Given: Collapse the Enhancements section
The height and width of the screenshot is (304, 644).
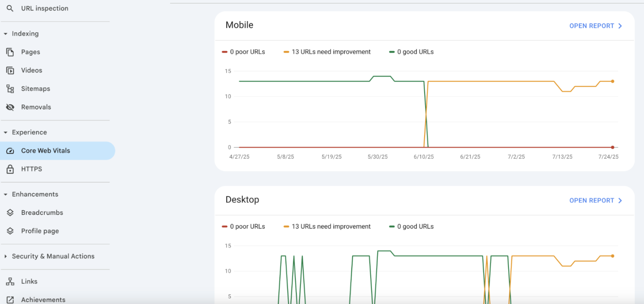Looking at the screenshot, I should [x=6, y=194].
